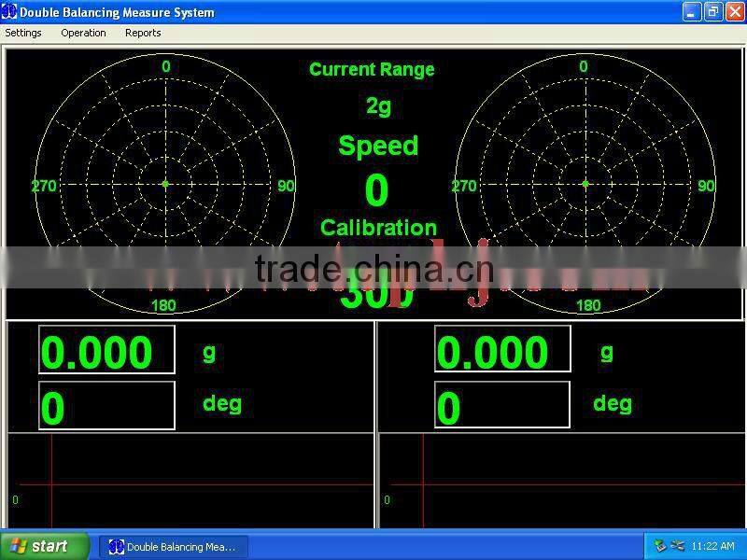This screenshot has height=560, width=747.
Task: Click the right g value field
Action: 502,350
